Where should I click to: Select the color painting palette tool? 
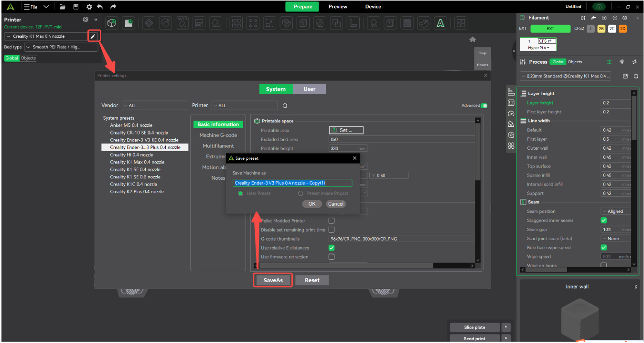coord(423,23)
